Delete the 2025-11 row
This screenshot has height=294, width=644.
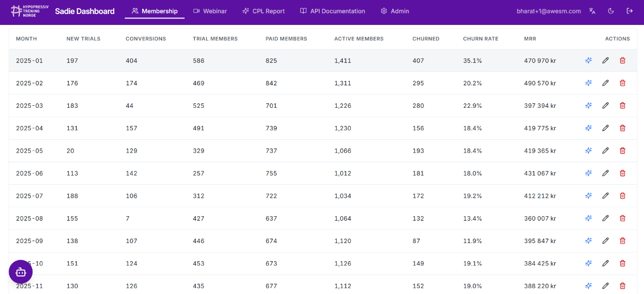click(x=623, y=286)
